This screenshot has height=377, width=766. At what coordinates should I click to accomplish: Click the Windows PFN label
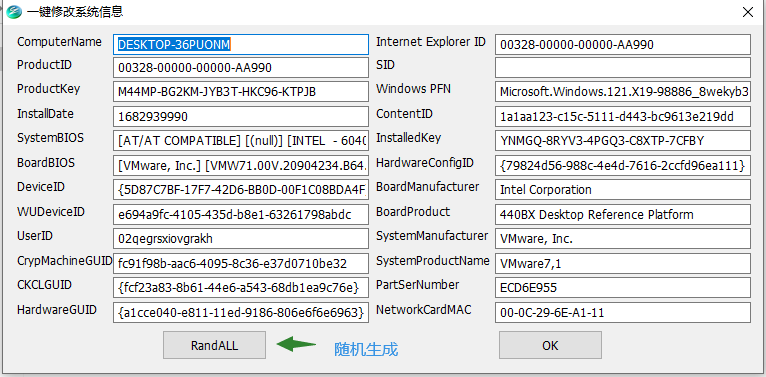pyautogui.click(x=413, y=89)
